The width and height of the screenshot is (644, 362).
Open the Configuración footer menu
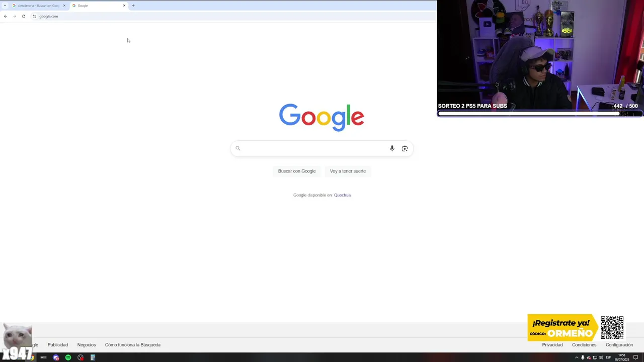619,345
